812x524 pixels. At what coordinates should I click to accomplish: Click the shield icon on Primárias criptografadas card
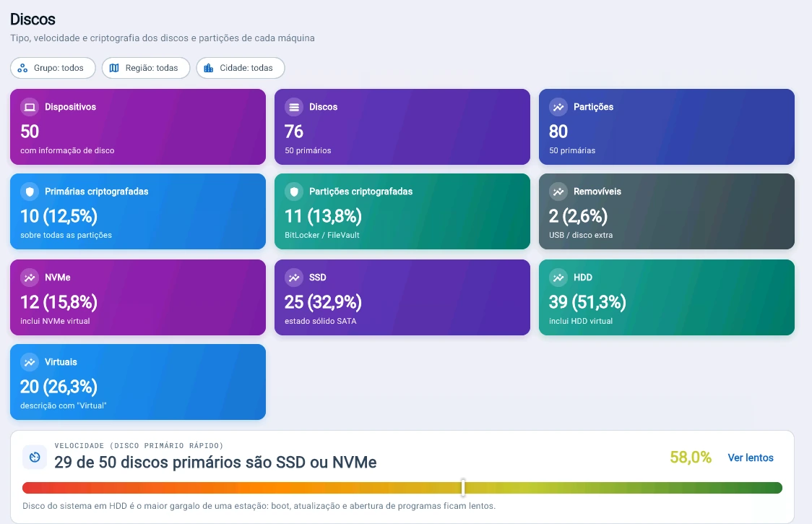[x=30, y=192]
